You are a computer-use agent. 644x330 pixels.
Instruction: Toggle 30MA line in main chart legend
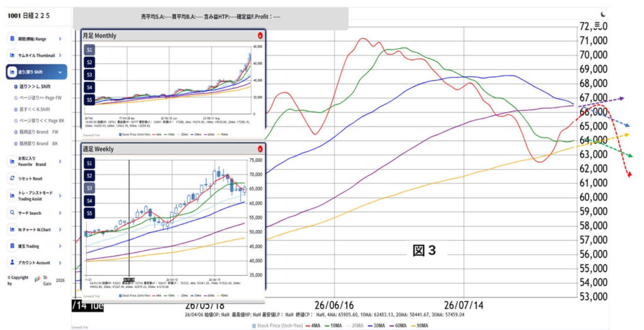(x=376, y=326)
